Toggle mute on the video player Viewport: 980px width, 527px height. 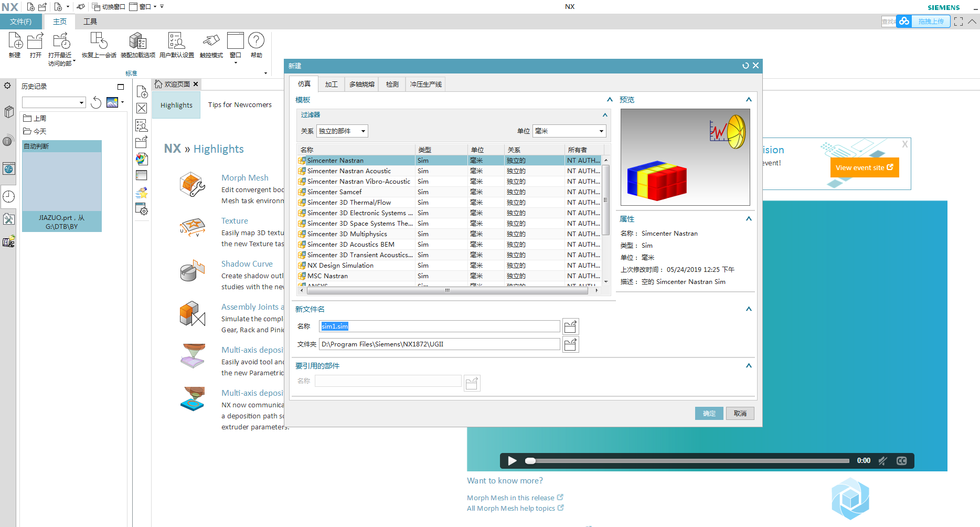pos(883,461)
